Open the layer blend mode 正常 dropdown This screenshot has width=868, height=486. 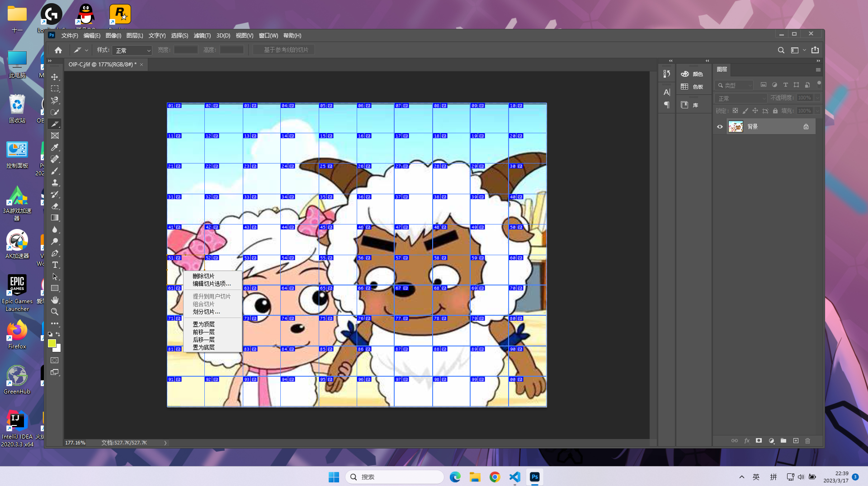coord(741,98)
